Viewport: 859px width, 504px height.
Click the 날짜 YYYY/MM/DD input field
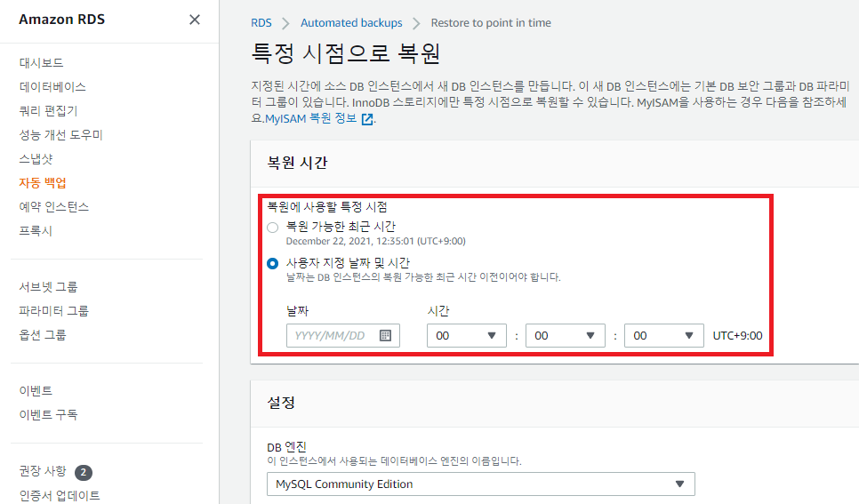pos(342,335)
